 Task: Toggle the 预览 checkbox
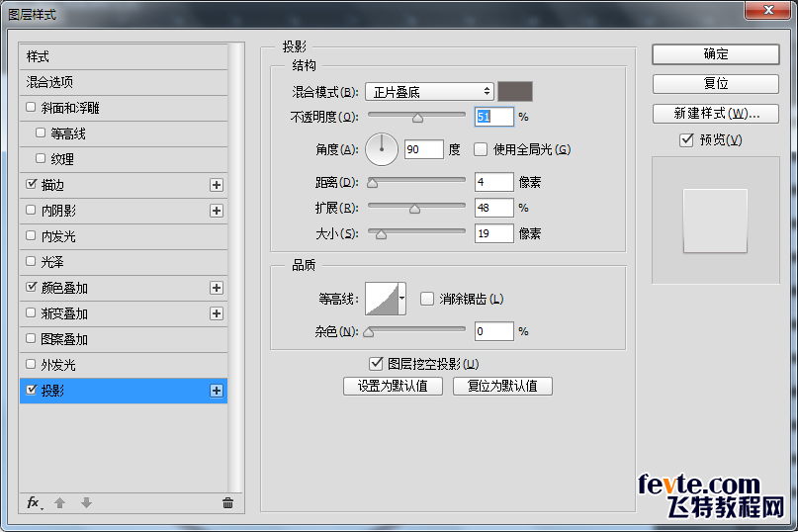[x=686, y=139]
